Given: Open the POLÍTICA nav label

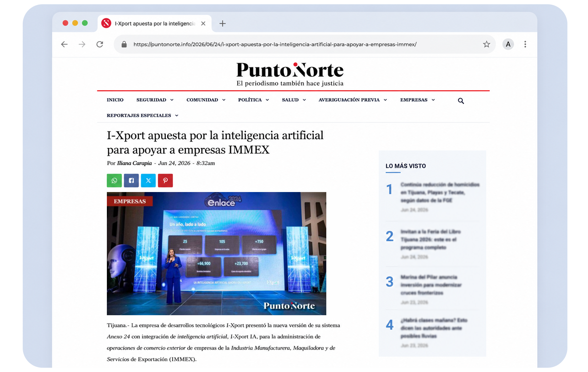Looking at the screenshot, I should click(250, 100).
